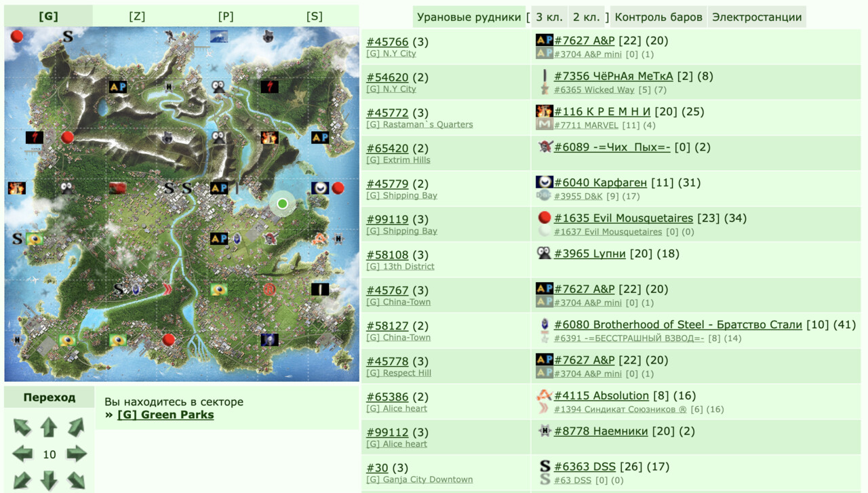Open syndicate #3965 Lупни
The width and height of the screenshot is (868, 493).
click(x=590, y=254)
